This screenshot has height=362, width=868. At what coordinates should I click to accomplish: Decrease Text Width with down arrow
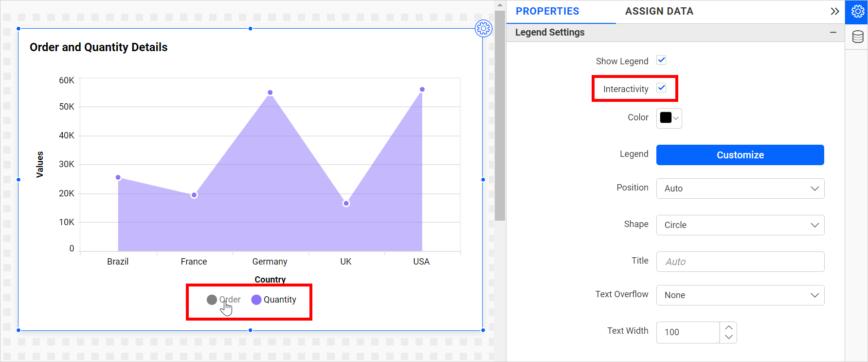coord(728,337)
